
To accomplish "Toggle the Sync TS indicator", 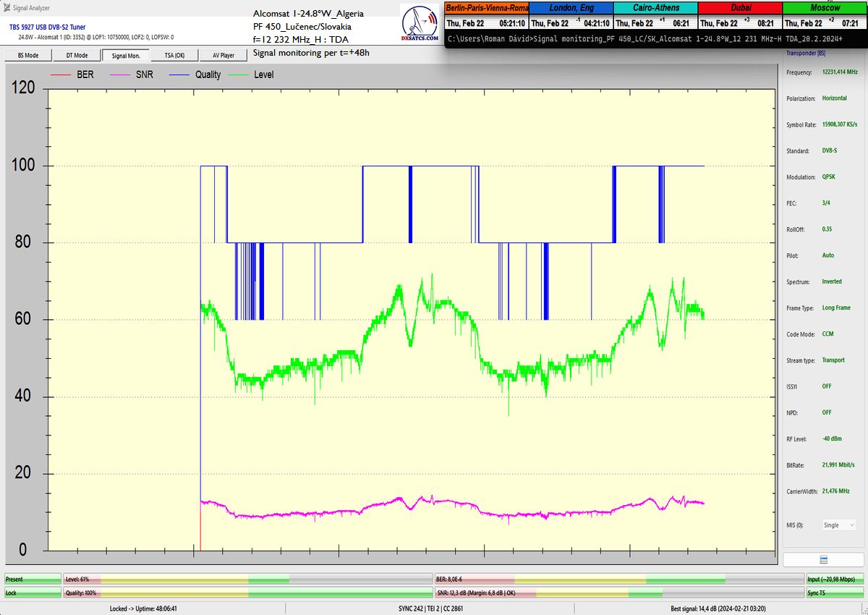I will 835,593.
